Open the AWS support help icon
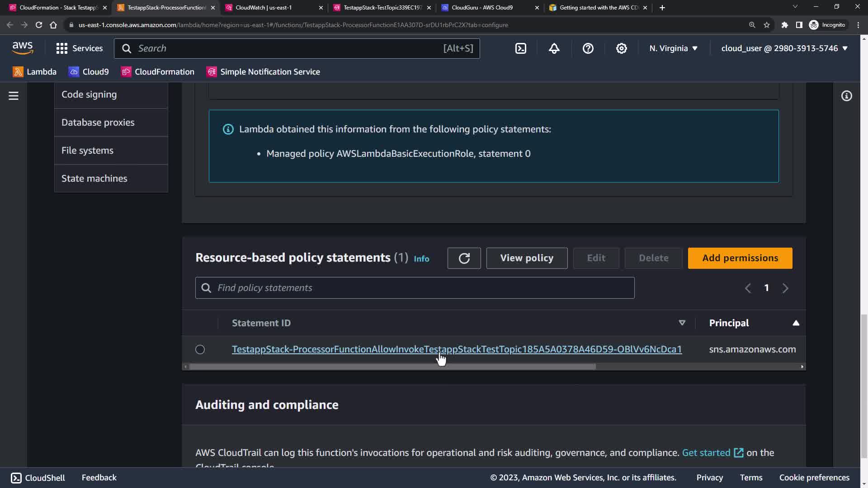 pos(588,48)
